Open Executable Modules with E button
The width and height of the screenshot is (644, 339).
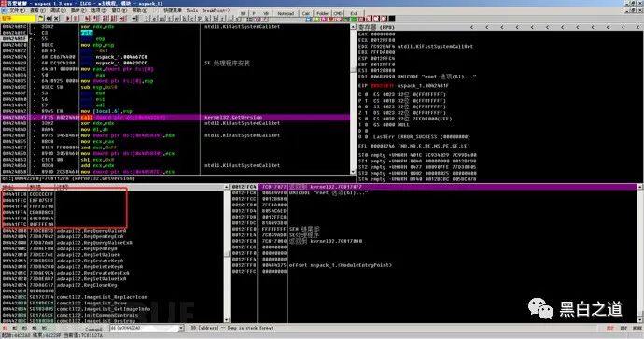[x=154, y=19]
